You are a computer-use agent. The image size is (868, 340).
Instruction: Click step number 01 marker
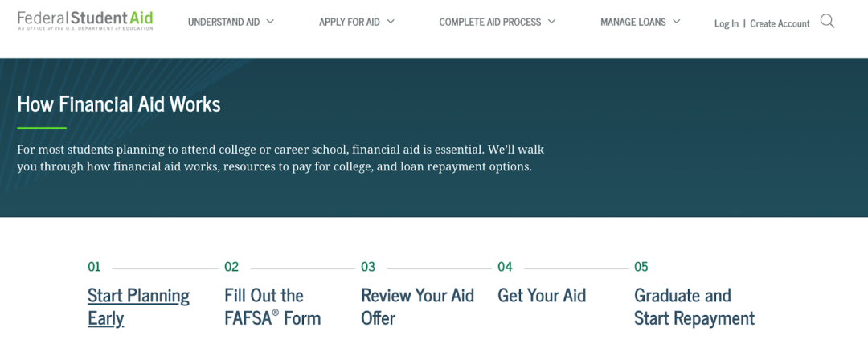tap(94, 267)
